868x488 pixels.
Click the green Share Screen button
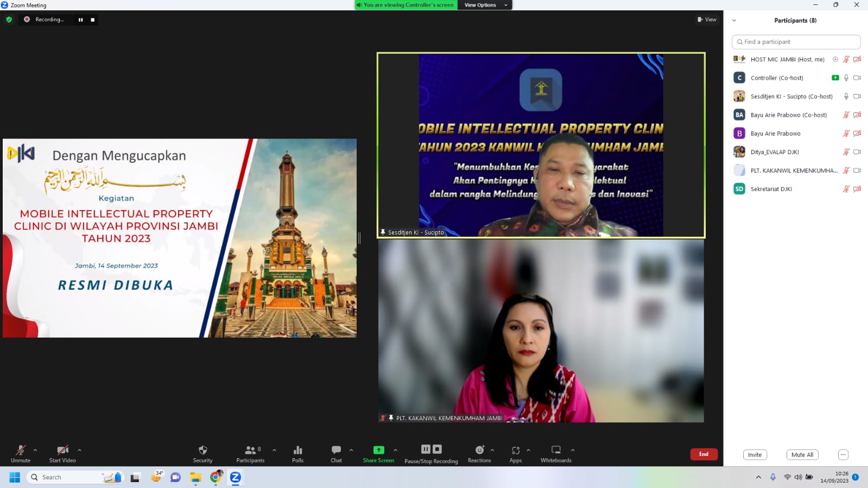pos(378,454)
